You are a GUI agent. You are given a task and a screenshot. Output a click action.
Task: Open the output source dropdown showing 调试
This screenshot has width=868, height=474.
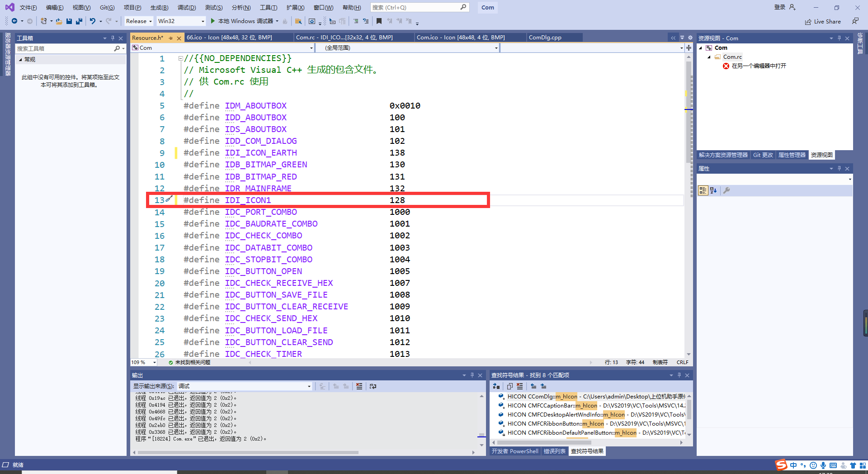click(244, 386)
